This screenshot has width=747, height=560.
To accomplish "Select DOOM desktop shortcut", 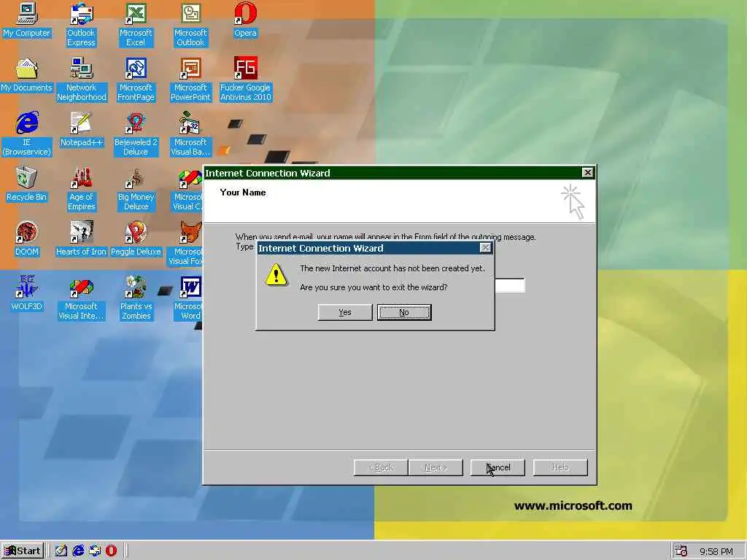I will coord(27,239).
